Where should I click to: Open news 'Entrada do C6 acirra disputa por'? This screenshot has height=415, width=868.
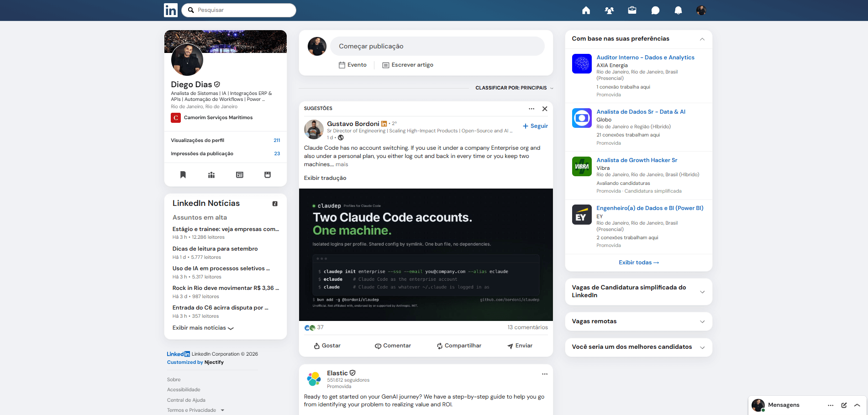220,308
